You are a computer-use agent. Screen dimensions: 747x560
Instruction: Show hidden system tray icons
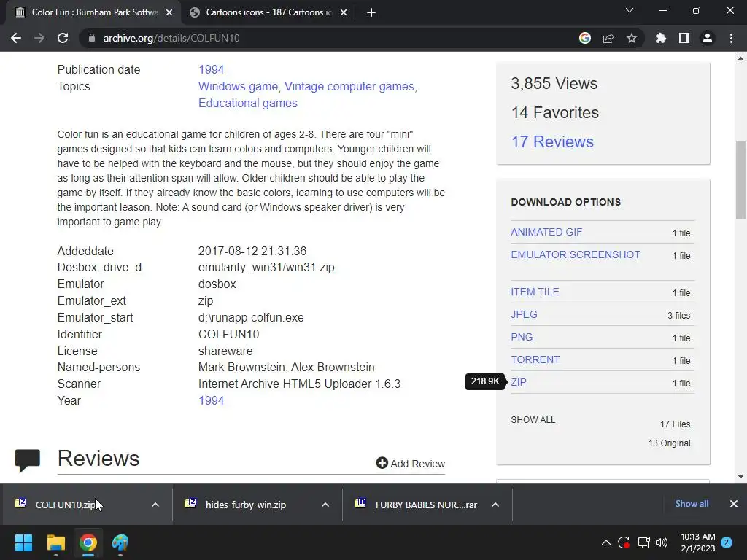[606, 542]
